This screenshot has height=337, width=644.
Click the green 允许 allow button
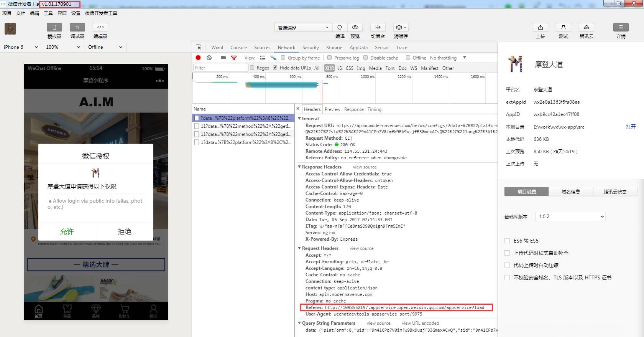[x=67, y=231]
